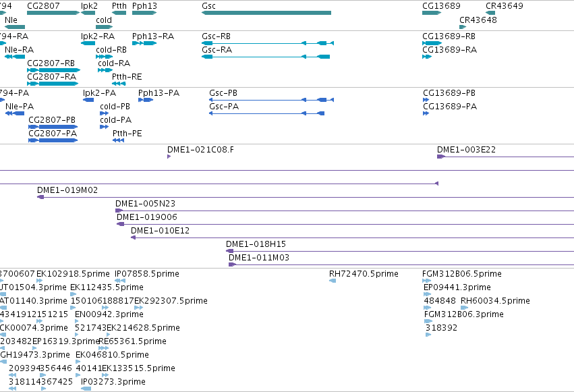Screen dimensions: 574x392
Task: Click the Ipk2 gene glyph
Action: [x=88, y=13]
